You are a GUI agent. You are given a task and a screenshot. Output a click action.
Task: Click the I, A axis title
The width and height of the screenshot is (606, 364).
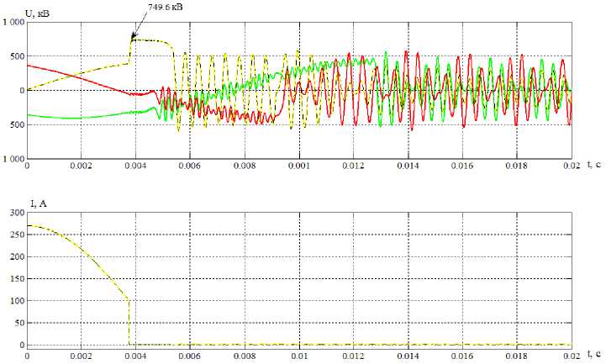coord(39,203)
